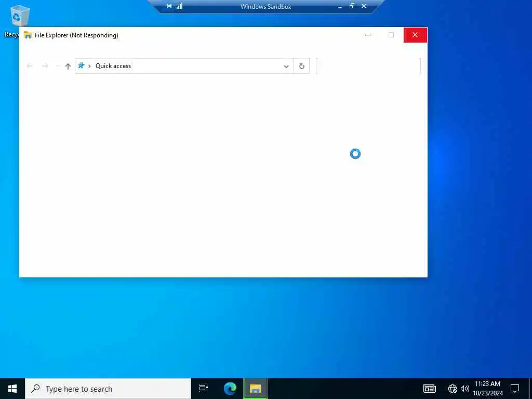The width and height of the screenshot is (532, 399).
Task: Close the unresponsive File Explorer window
Action: click(415, 35)
